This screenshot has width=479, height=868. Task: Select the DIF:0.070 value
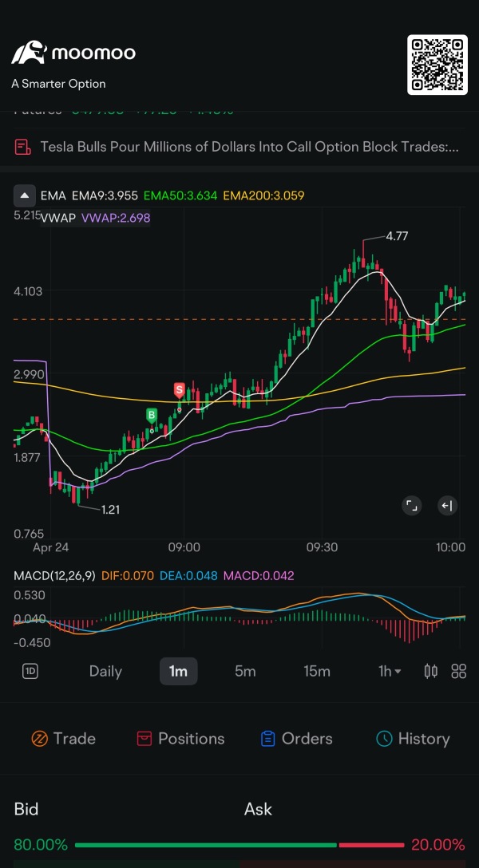tap(128, 576)
